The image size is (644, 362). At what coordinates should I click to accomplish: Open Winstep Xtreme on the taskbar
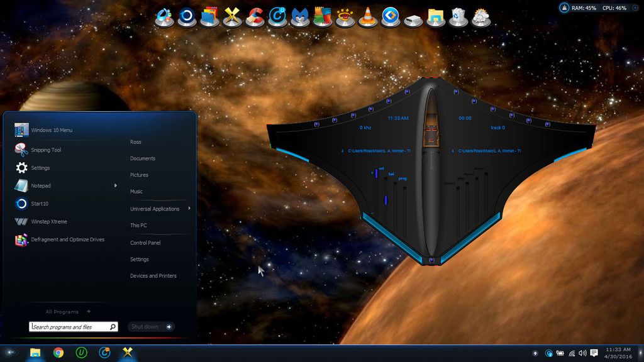tap(127, 353)
